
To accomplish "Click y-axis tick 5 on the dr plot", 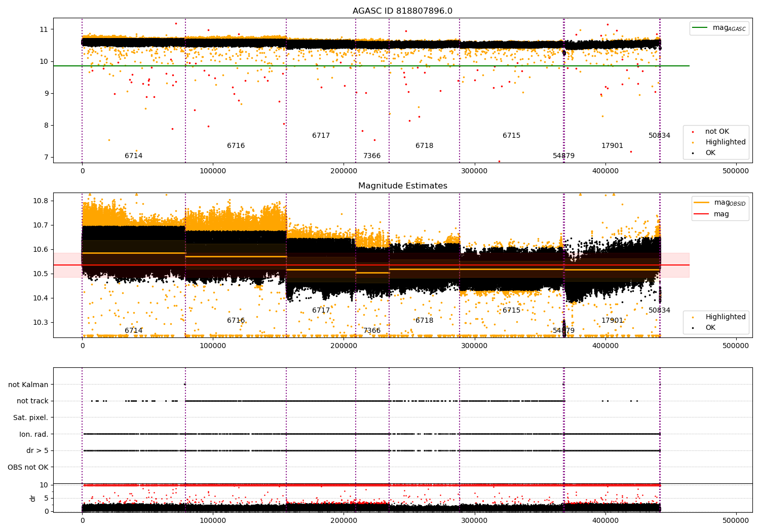I will coord(47,498).
